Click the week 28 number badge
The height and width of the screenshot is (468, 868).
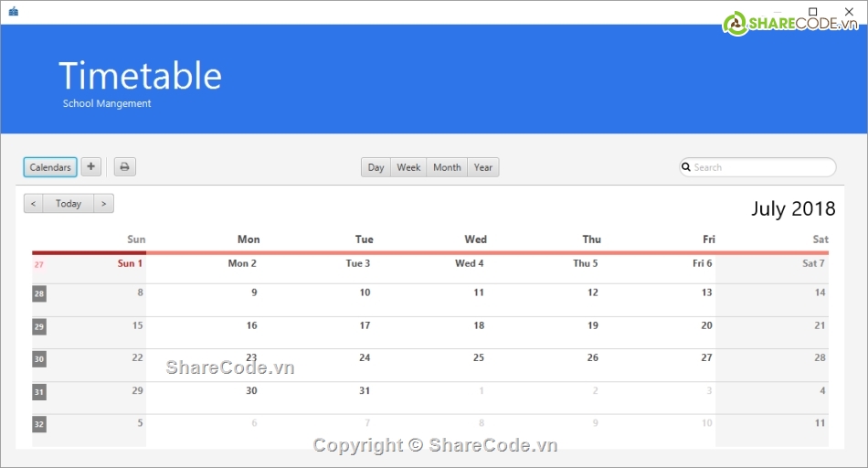[39, 293]
